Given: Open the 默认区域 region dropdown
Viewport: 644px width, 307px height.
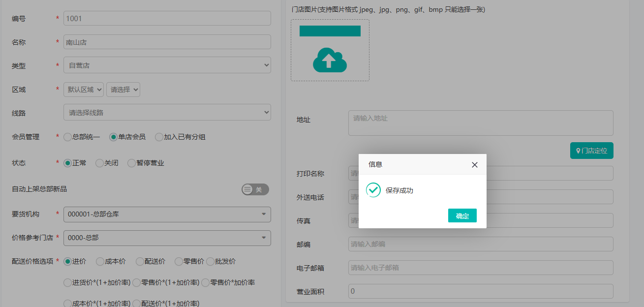Looking at the screenshot, I should coord(84,90).
